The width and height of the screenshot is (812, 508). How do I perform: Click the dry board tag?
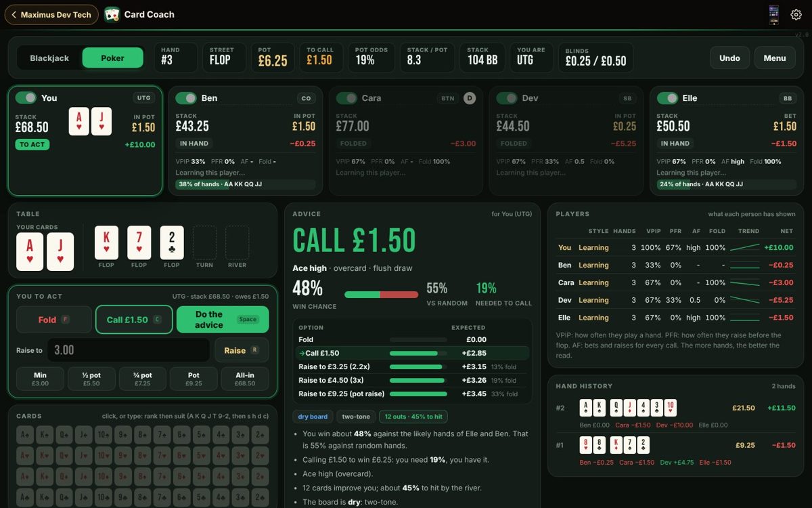coord(313,417)
